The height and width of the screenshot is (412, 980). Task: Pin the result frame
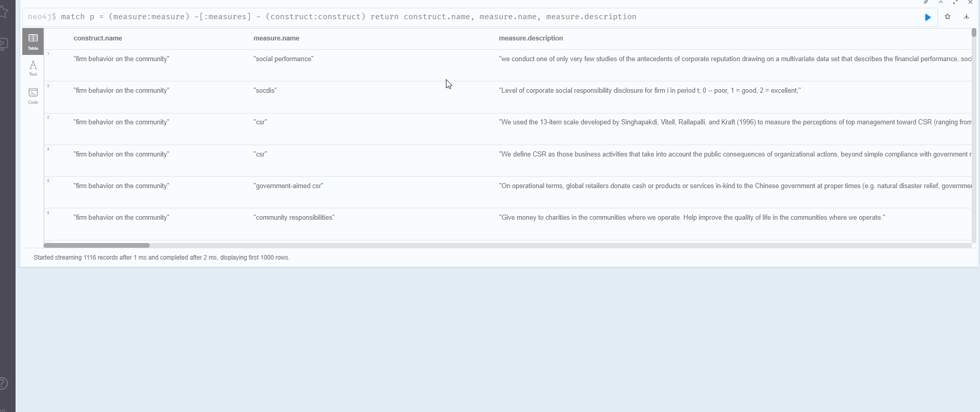tap(926, 2)
